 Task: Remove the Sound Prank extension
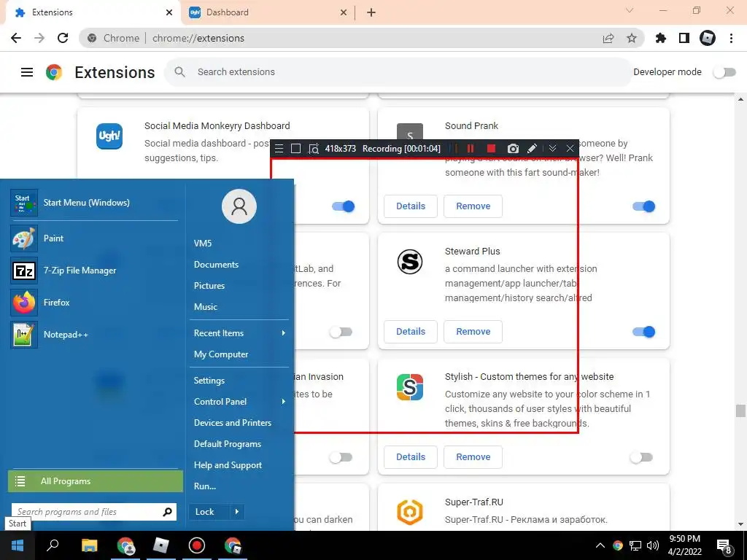coord(473,206)
